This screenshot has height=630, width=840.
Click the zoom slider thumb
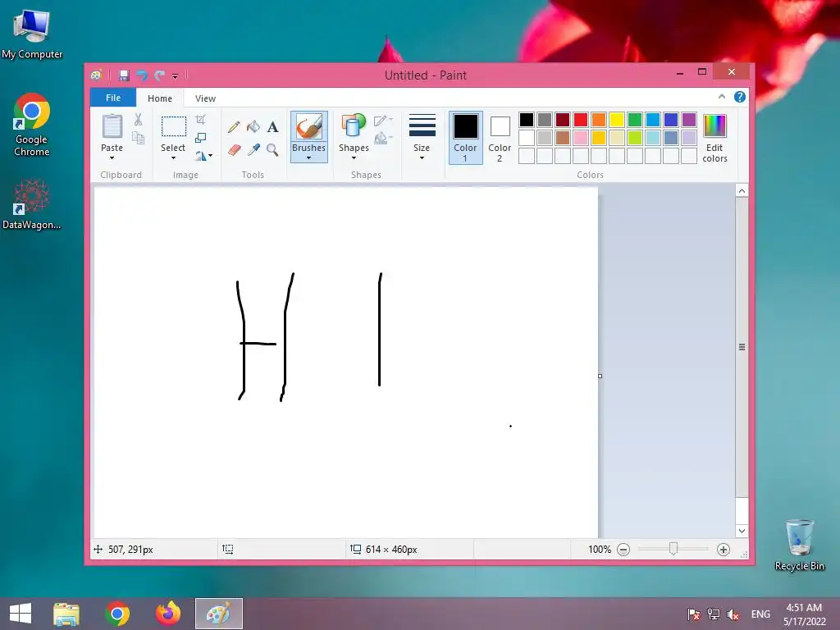(x=673, y=549)
